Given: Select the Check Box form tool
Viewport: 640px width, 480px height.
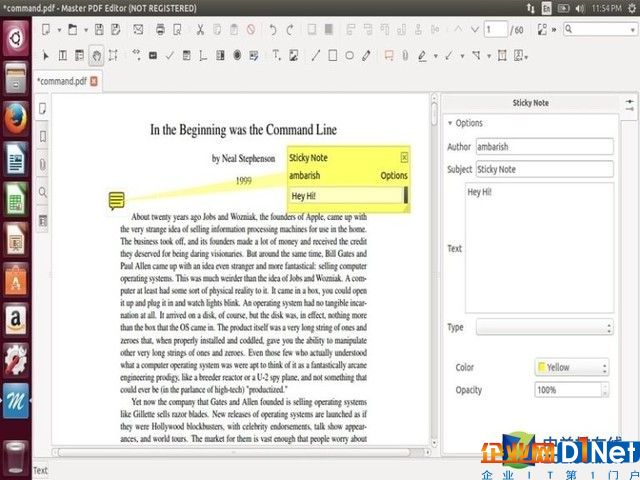Looking at the screenshot, I should tap(170, 55).
